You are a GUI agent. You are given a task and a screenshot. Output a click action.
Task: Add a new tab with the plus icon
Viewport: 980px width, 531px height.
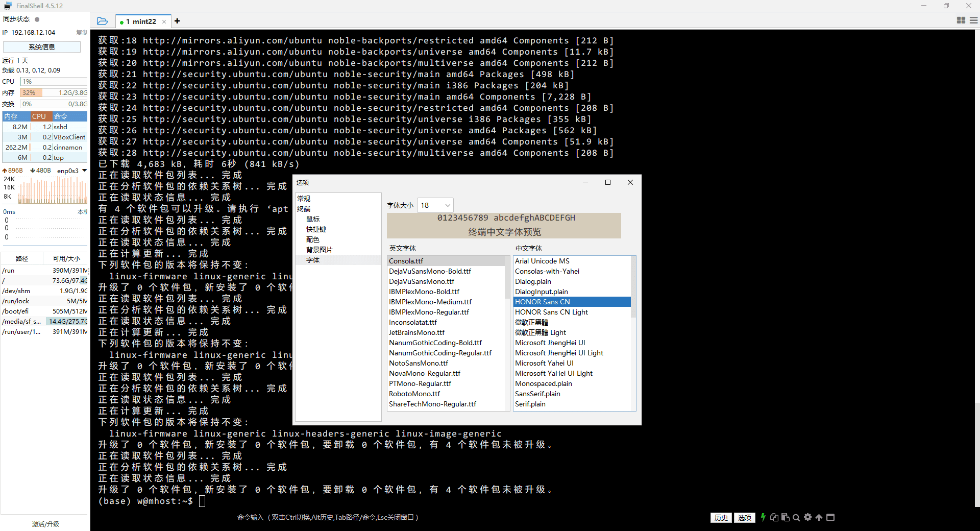177,21
